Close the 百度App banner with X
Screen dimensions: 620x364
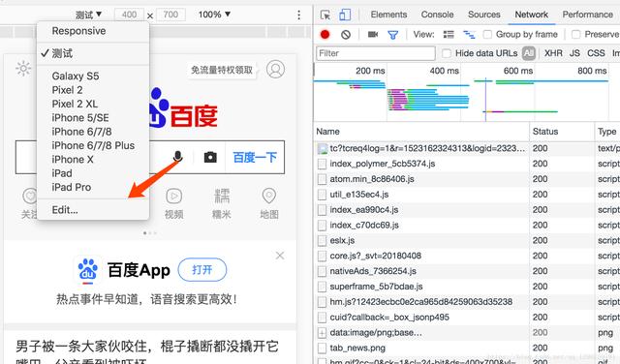tap(280, 256)
